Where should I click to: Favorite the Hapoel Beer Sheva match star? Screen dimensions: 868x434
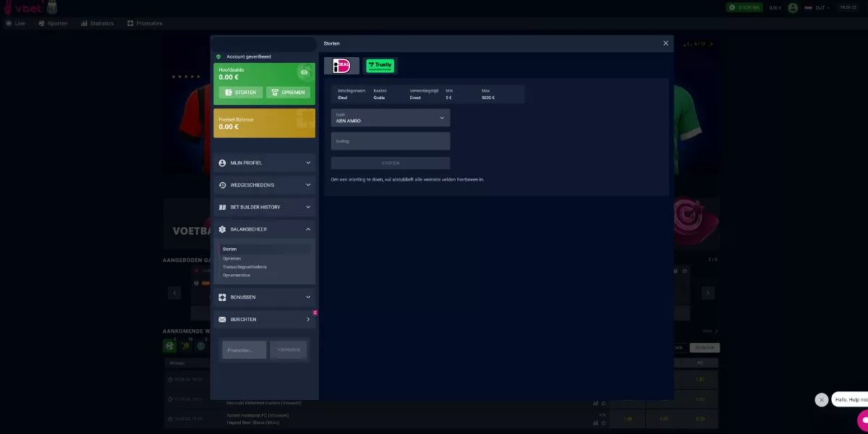click(603, 422)
